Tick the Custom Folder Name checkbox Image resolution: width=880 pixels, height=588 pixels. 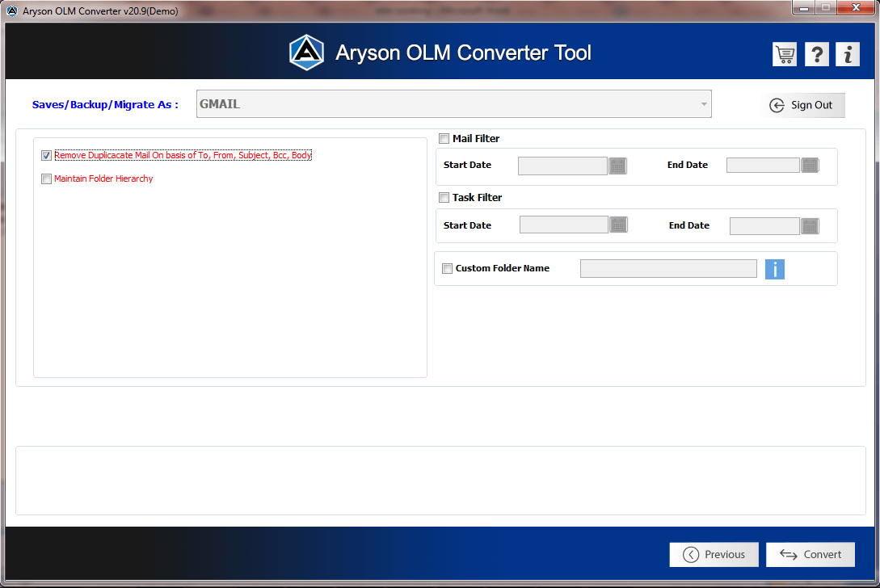click(448, 269)
